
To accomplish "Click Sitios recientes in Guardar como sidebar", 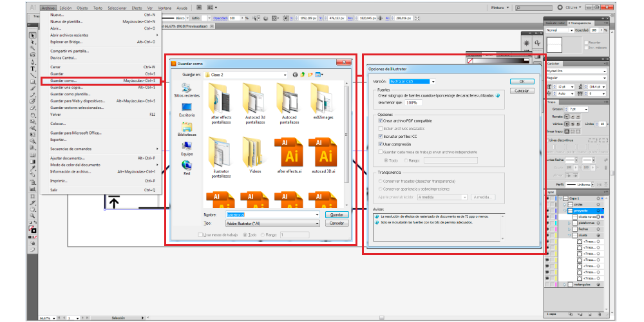I will tap(187, 90).
